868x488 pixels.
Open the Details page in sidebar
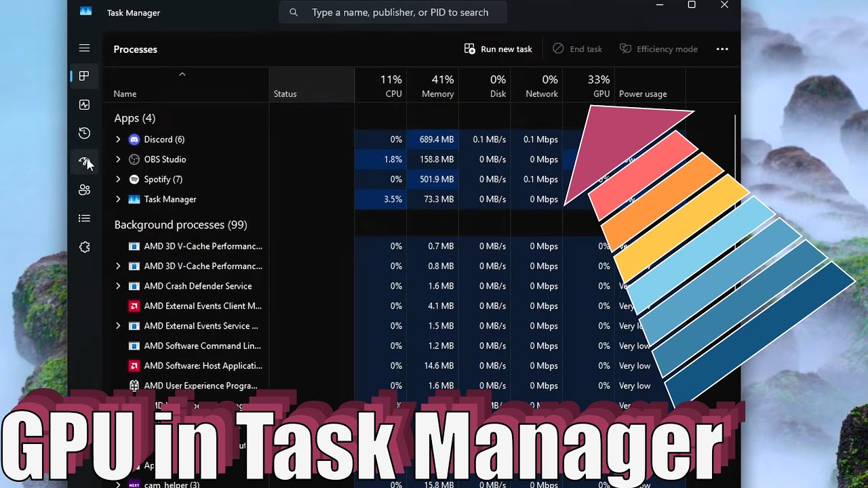pos(84,218)
